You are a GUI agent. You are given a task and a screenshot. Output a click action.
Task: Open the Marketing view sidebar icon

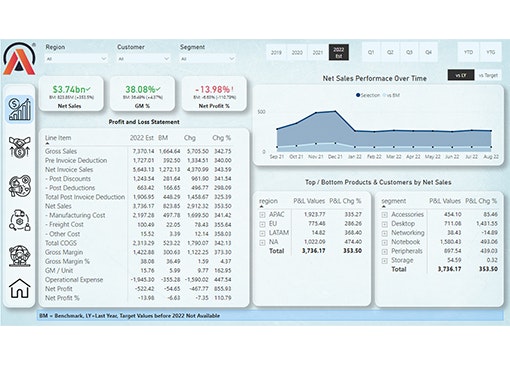point(19,186)
